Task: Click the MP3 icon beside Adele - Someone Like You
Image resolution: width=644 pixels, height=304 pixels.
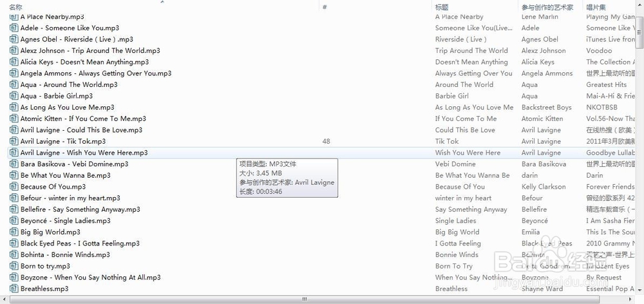Action: (x=14, y=28)
